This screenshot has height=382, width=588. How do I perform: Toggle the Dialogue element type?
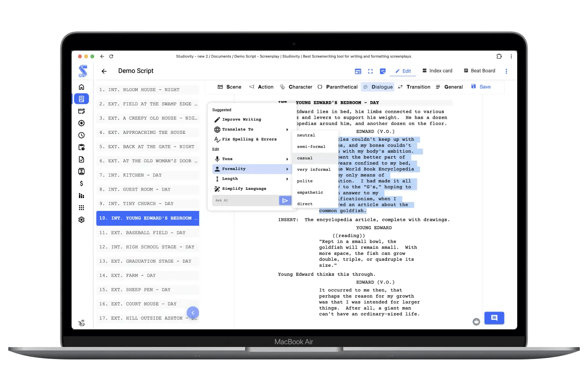click(378, 87)
